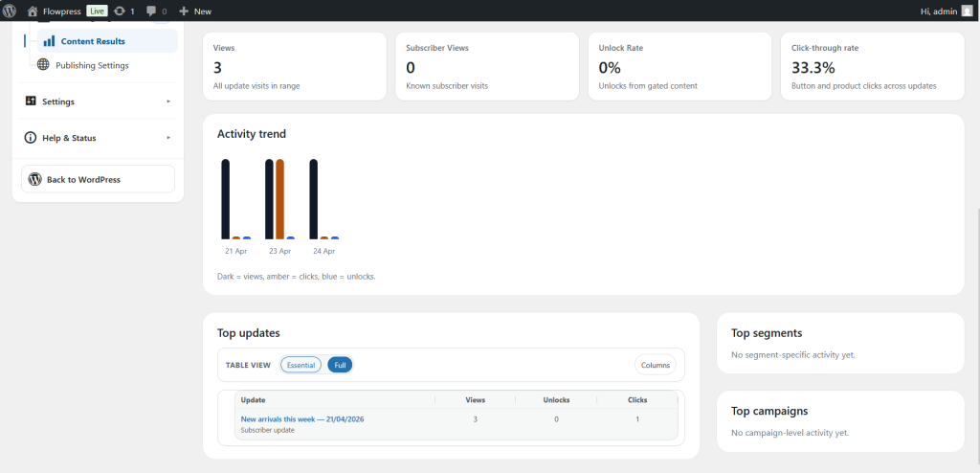The width and height of the screenshot is (980, 473).
Task: Click the Activity trend heading
Action: coord(252,134)
